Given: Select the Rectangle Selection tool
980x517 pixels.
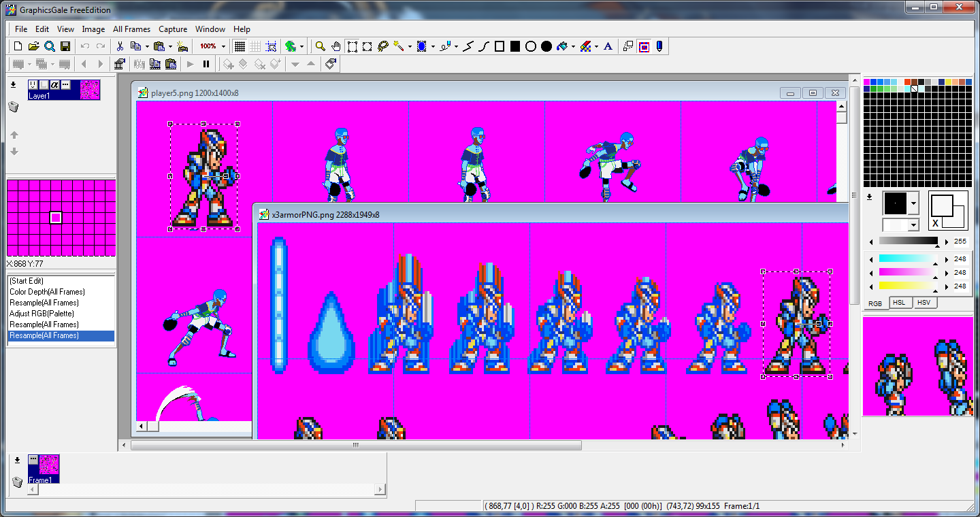Looking at the screenshot, I should click(x=352, y=46).
